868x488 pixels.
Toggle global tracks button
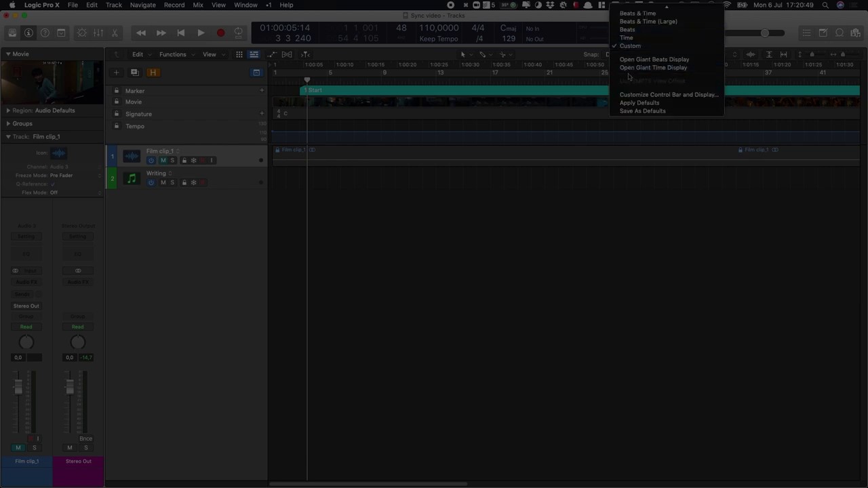click(256, 73)
